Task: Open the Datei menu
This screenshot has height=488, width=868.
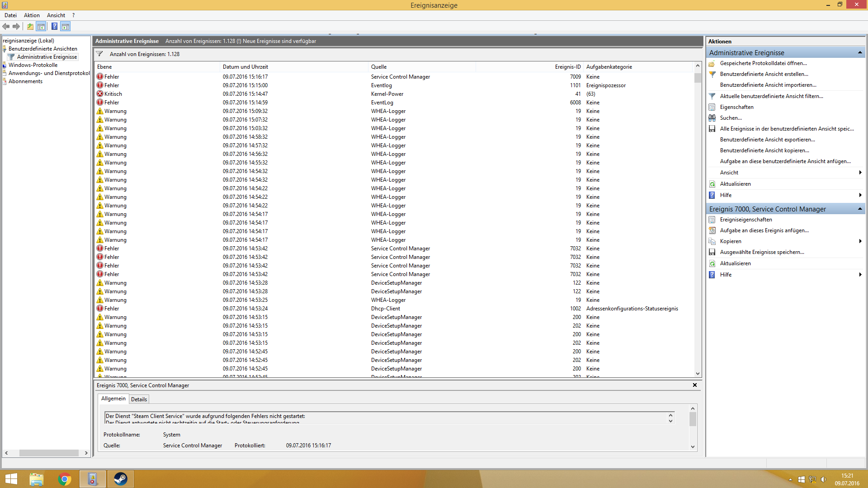Action: coord(10,15)
